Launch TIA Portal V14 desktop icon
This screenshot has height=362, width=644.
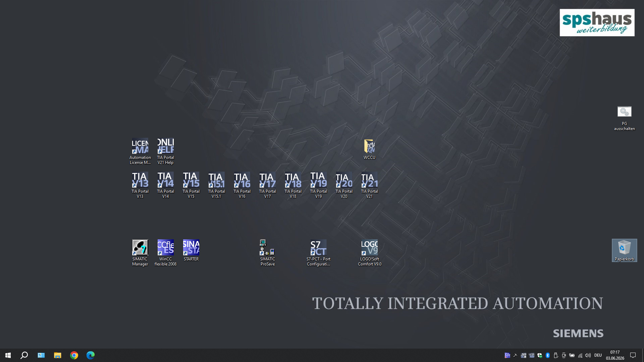point(165,185)
